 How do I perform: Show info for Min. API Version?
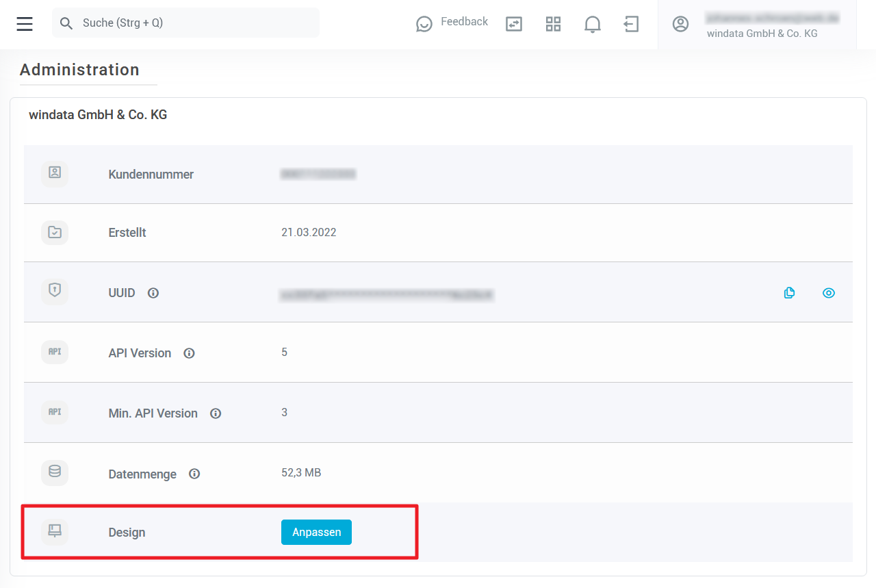[216, 413]
